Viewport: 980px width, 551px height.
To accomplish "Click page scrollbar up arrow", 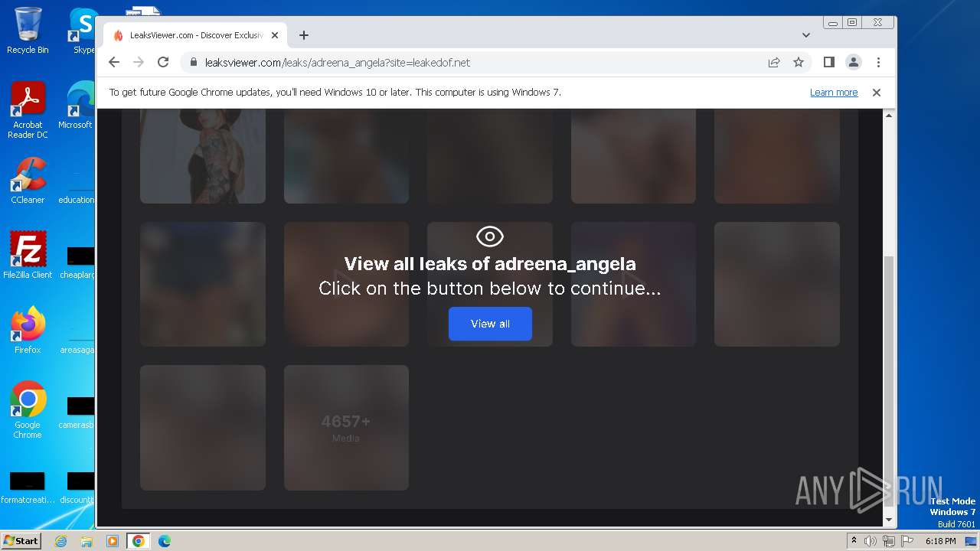I will 889,116.
